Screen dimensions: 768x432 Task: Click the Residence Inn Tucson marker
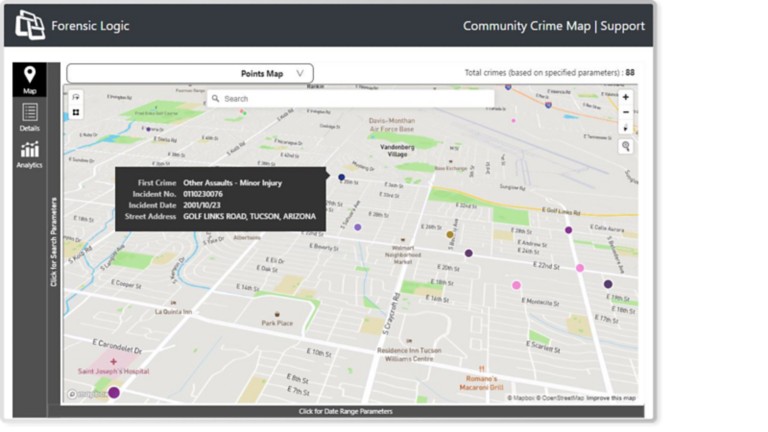[x=409, y=341]
